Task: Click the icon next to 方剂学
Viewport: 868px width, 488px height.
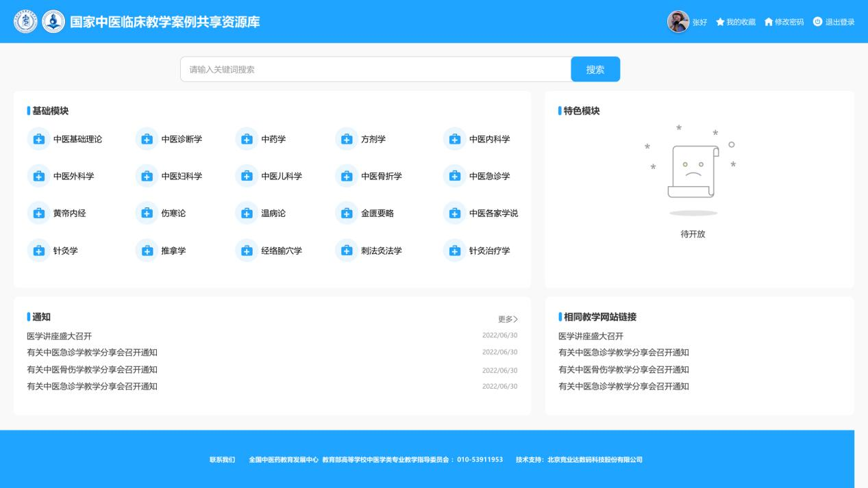Action: 347,139
